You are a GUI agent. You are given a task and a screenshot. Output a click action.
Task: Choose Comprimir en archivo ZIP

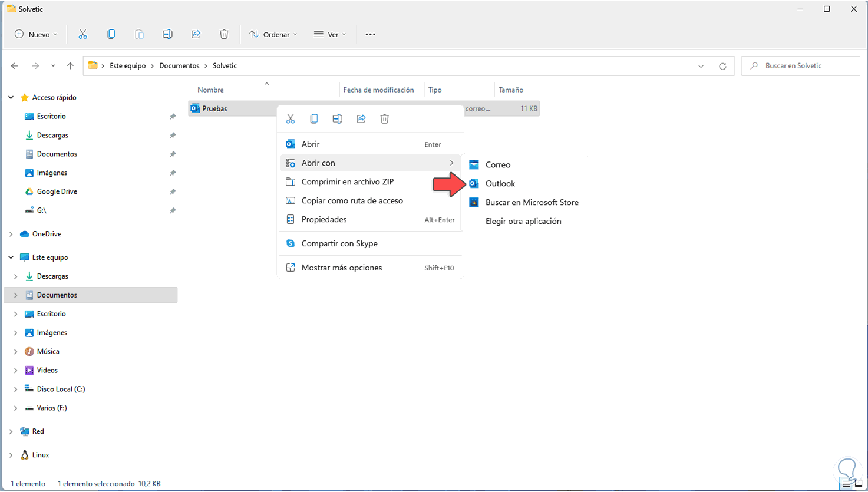coord(370,182)
